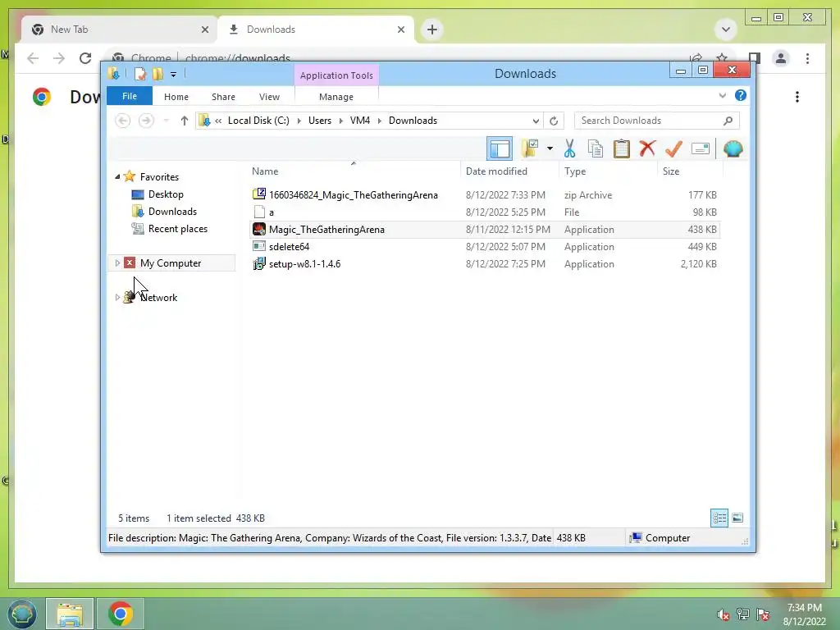Image resolution: width=840 pixels, height=630 pixels.
Task: Open a new tab in Chrome
Action: point(431,30)
